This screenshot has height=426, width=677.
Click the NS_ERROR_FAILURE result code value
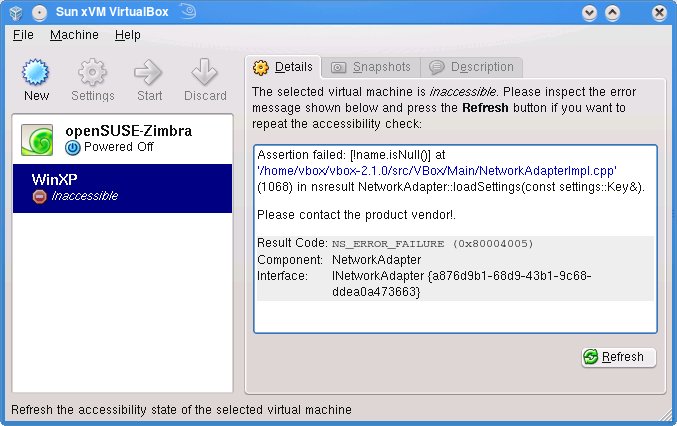433,244
